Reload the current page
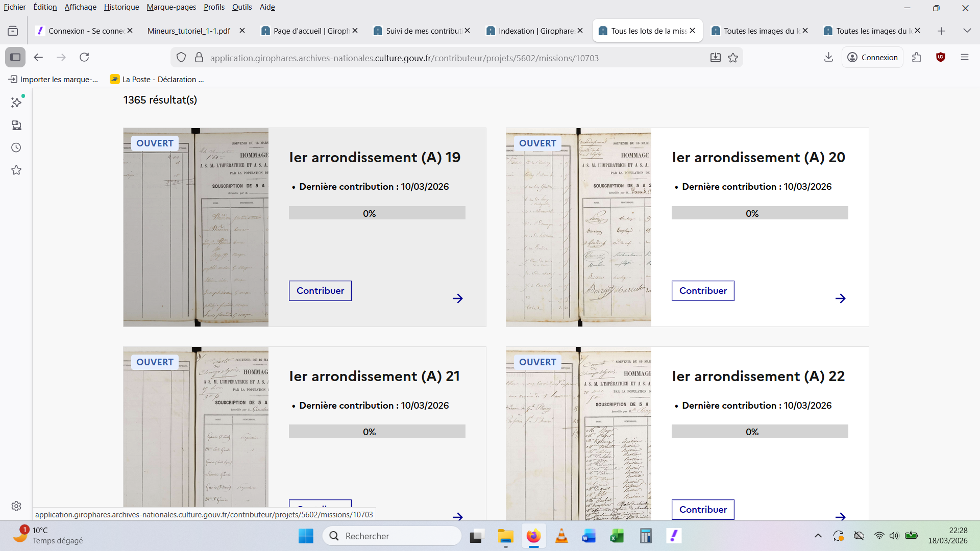Viewport: 980px width, 551px height. tap(84, 57)
